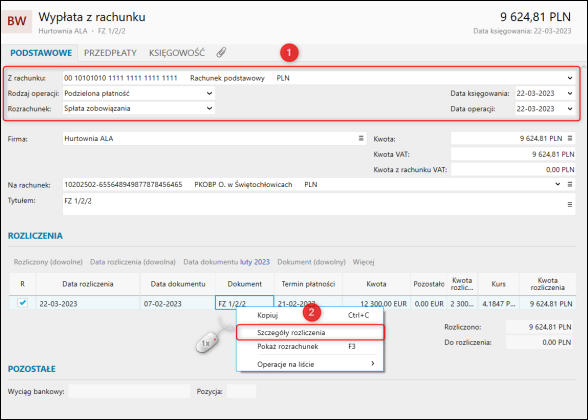Image resolution: width=588 pixels, height=420 pixels.
Task: Expand the Rozrachunek dropdown
Action: point(209,108)
